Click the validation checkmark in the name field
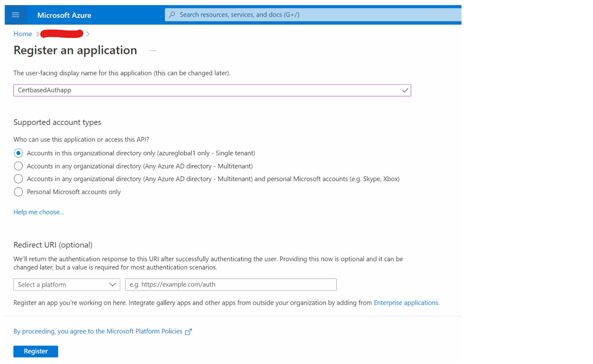This screenshot has width=593, height=364. point(405,90)
